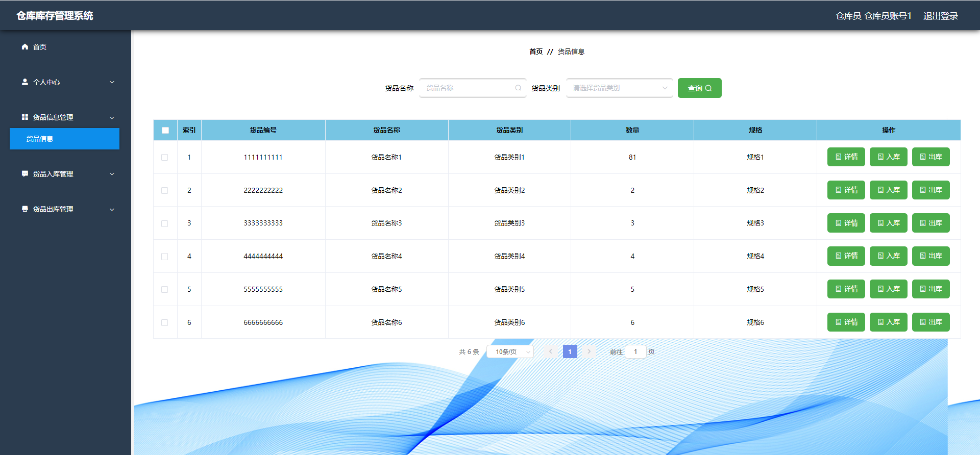The width and height of the screenshot is (980, 455).
Task: Open 详情 for 货品名称3
Action: (x=846, y=223)
